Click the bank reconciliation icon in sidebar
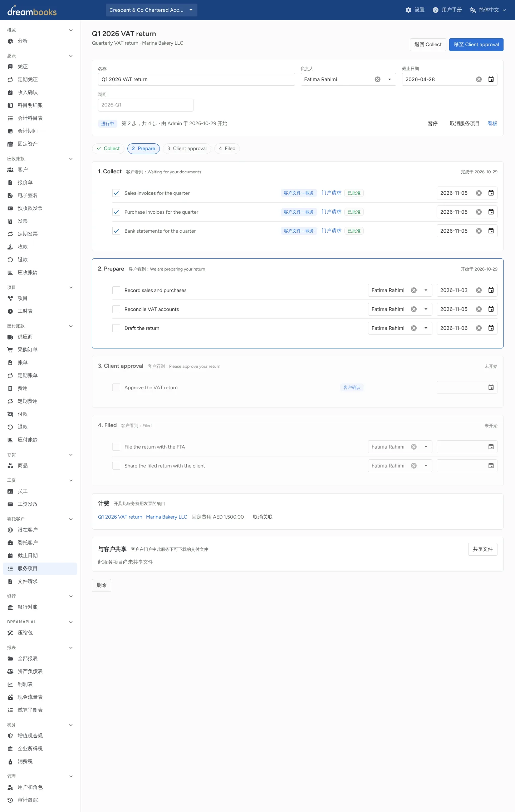Image resolution: width=515 pixels, height=812 pixels. click(10, 607)
